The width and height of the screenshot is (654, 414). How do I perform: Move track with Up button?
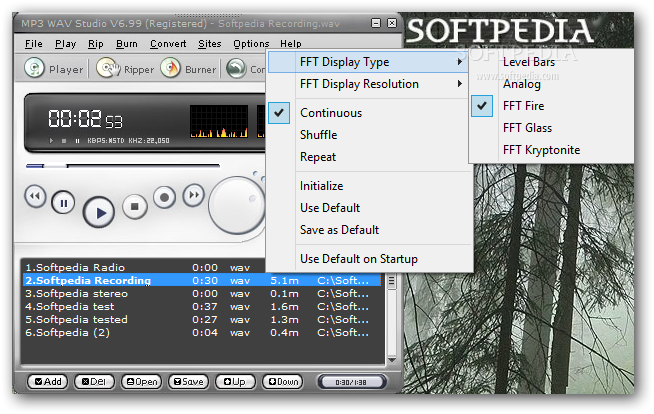click(x=235, y=381)
